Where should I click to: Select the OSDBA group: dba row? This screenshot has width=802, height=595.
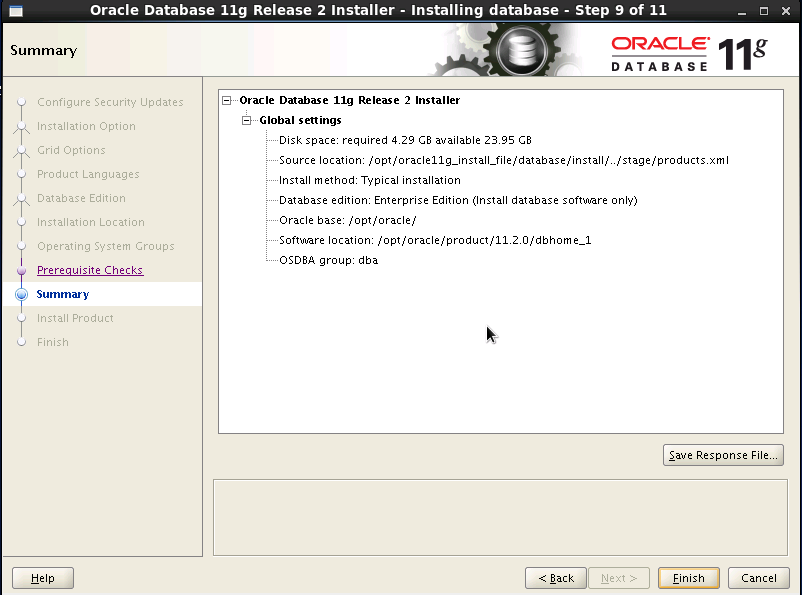[328, 260]
